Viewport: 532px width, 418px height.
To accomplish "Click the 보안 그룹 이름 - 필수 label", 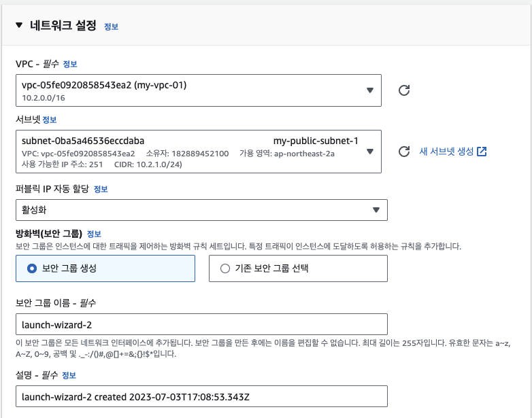I will coord(56,302).
